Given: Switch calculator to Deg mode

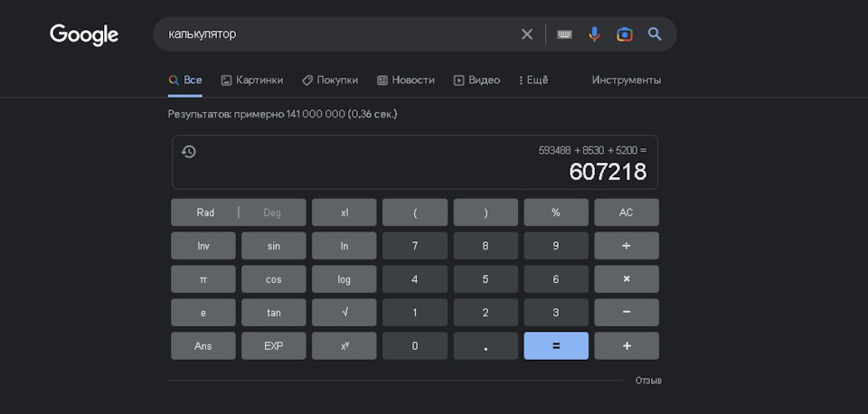Looking at the screenshot, I should click(x=272, y=212).
